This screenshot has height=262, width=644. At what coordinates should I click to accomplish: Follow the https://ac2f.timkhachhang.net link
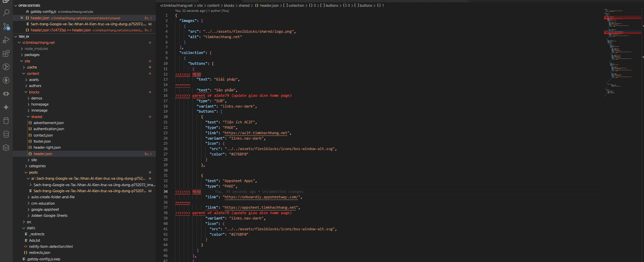click(x=256, y=133)
